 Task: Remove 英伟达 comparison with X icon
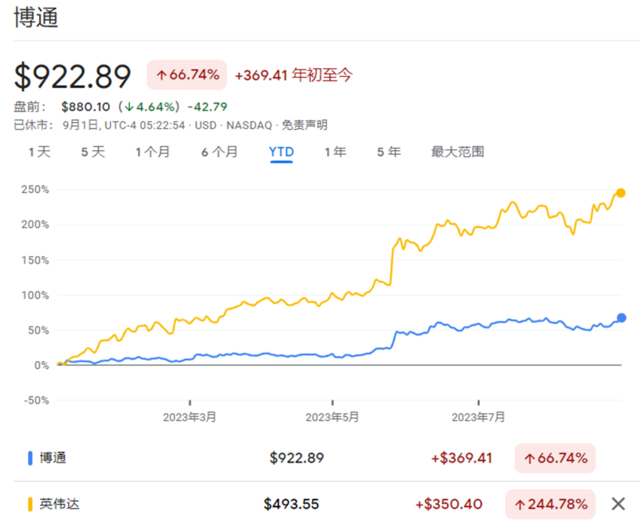click(x=618, y=502)
